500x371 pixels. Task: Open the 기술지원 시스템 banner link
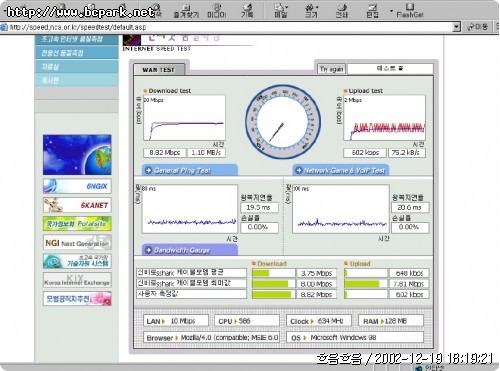77,261
